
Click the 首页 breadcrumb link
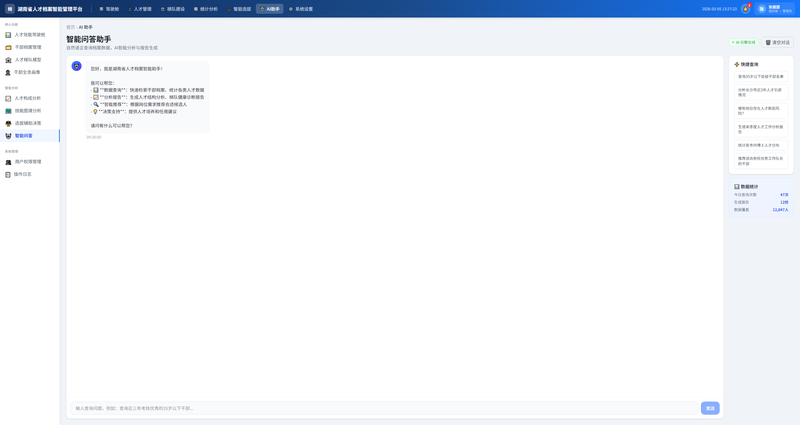[x=70, y=27]
